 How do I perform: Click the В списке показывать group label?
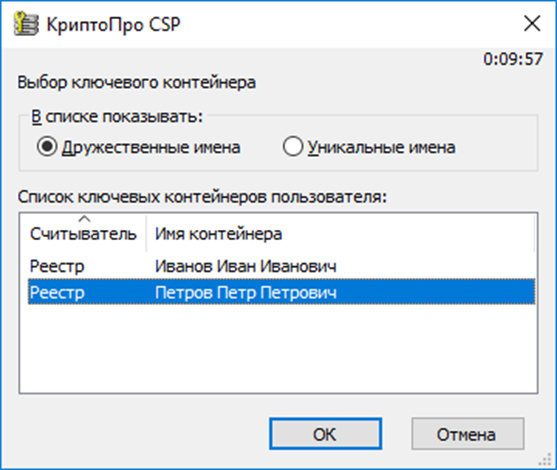tap(117, 117)
